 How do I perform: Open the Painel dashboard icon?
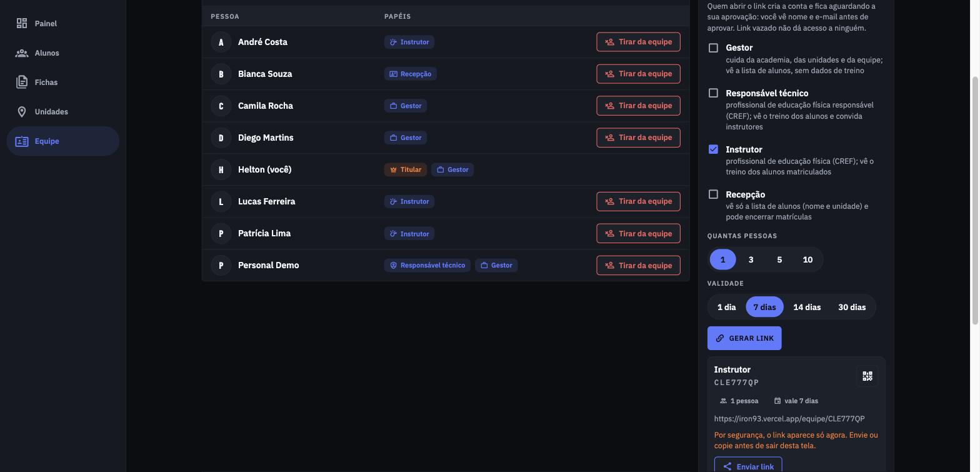click(22, 23)
